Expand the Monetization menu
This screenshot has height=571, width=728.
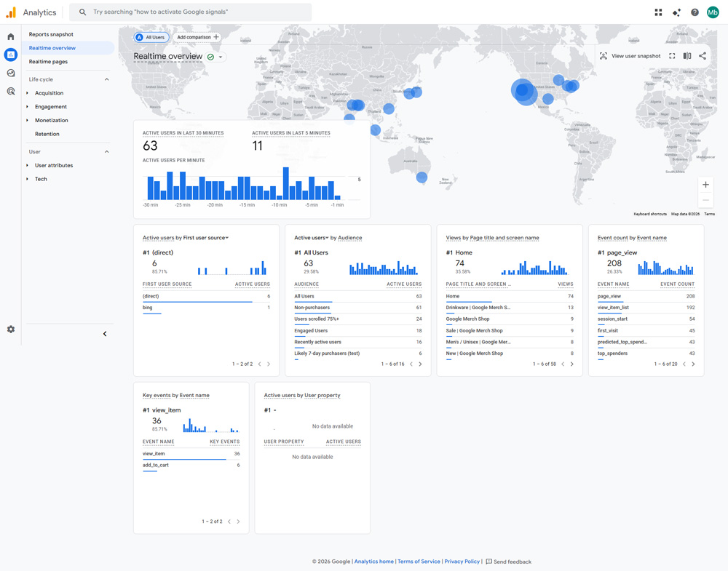(27, 120)
